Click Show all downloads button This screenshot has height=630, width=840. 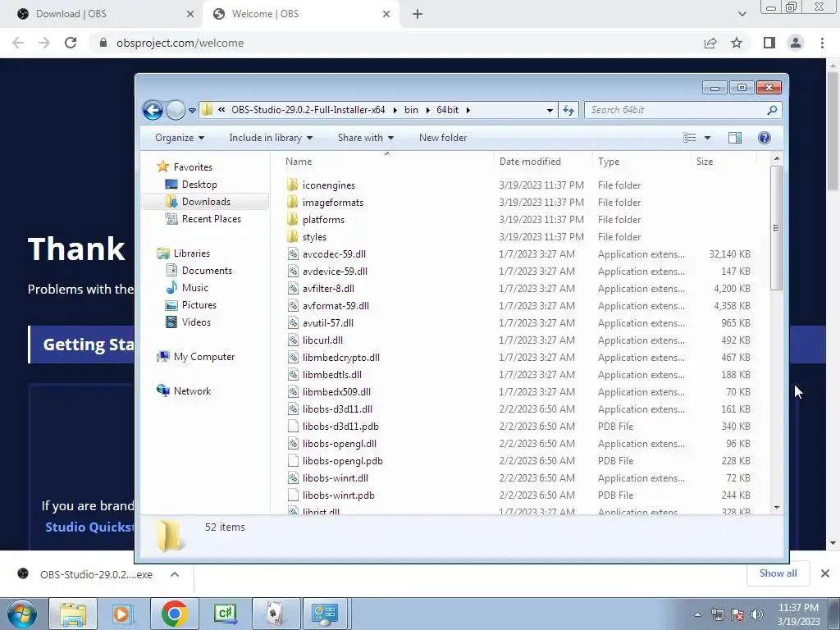coord(778,573)
